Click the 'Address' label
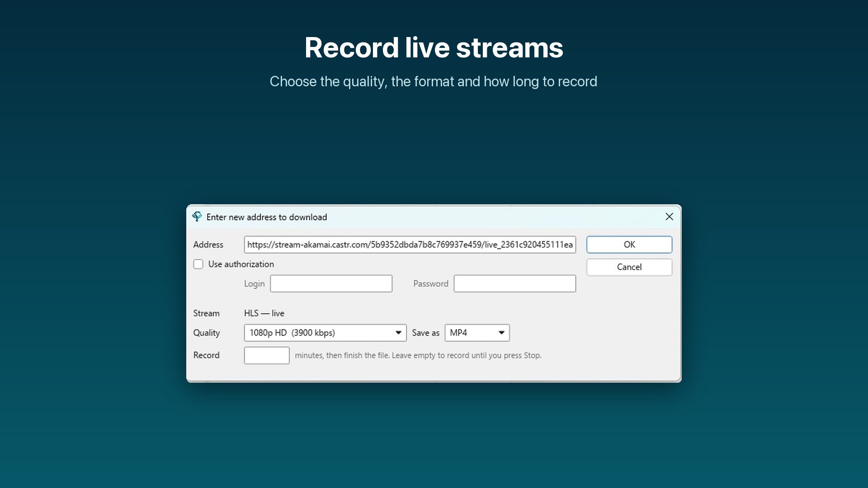This screenshot has width=868, height=488. pos(208,244)
